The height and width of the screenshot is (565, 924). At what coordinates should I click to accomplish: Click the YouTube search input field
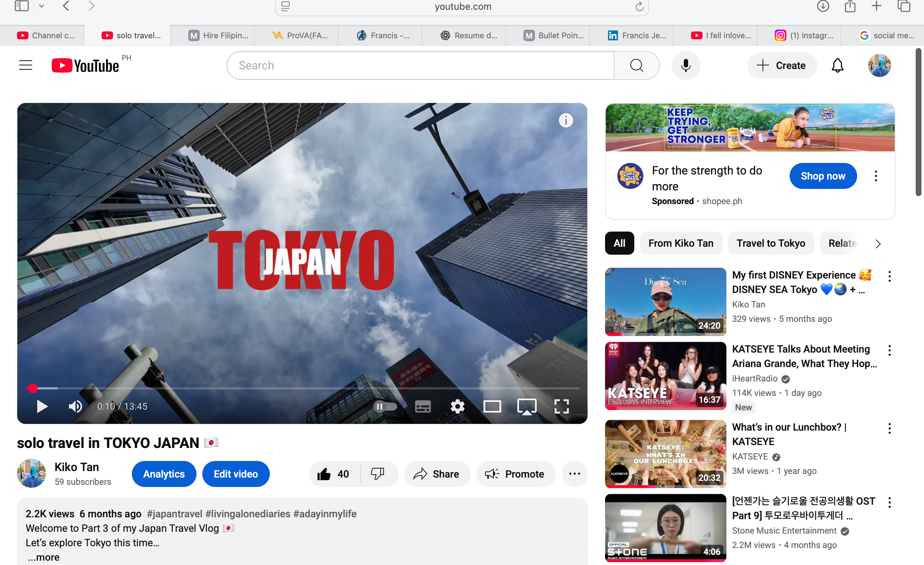(x=420, y=66)
